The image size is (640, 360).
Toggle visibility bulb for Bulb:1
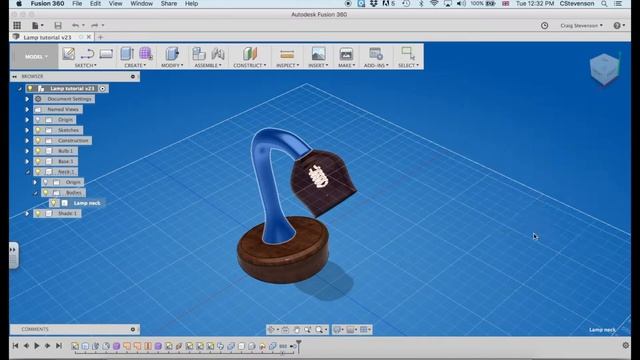coord(38,151)
